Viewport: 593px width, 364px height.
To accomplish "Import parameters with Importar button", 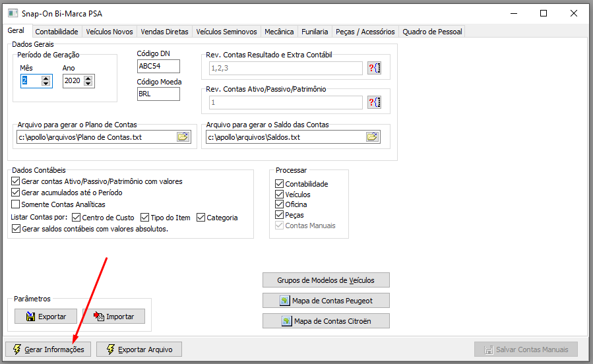I will point(114,317).
